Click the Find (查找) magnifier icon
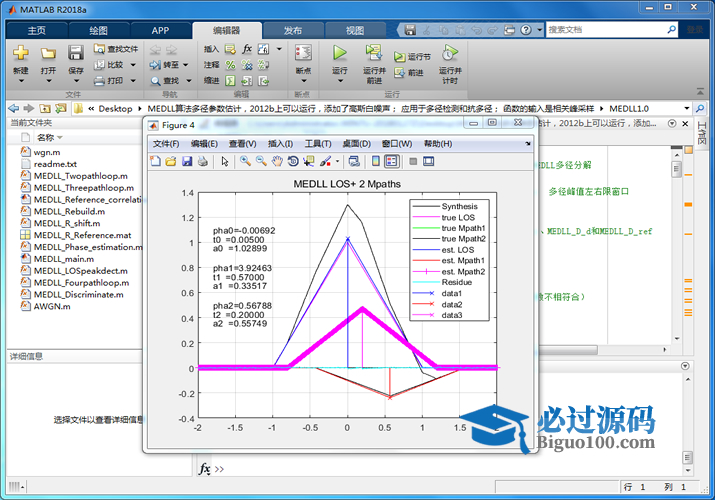The width and height of the screenshot is (715, 500). 155,81
